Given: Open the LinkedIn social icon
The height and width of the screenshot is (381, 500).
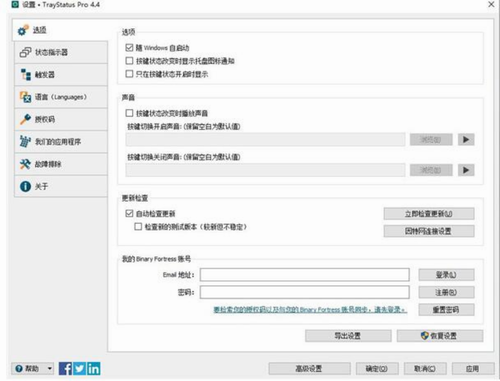Looking at the screenshot, I should click(94, 368).
